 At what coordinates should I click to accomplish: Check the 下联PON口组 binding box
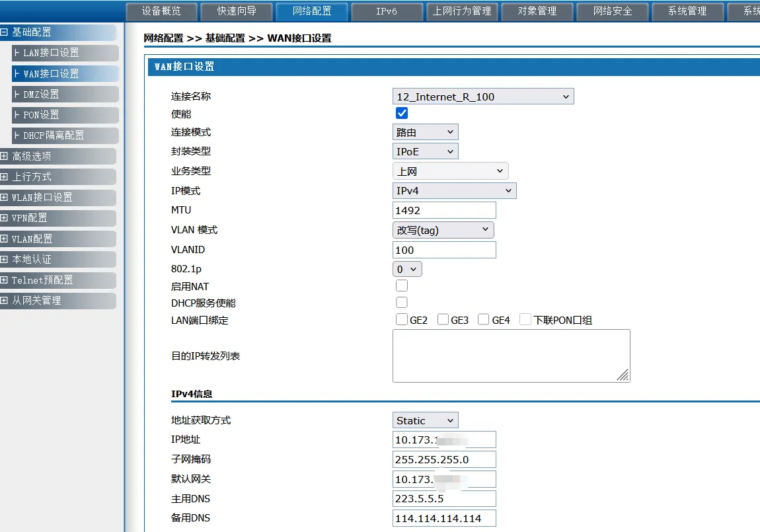click(525, 319)
